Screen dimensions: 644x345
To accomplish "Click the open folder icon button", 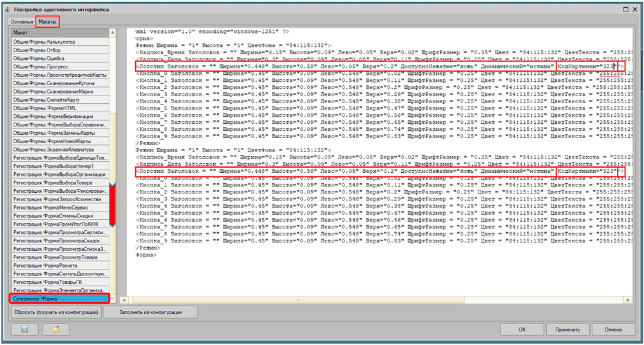I will (56, 330).
